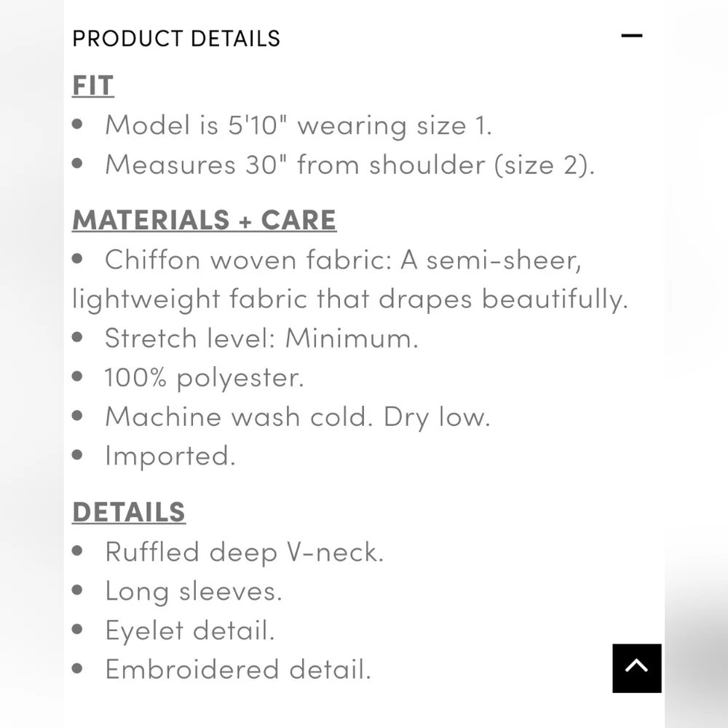Select the FIT heading

click(93, 86)
